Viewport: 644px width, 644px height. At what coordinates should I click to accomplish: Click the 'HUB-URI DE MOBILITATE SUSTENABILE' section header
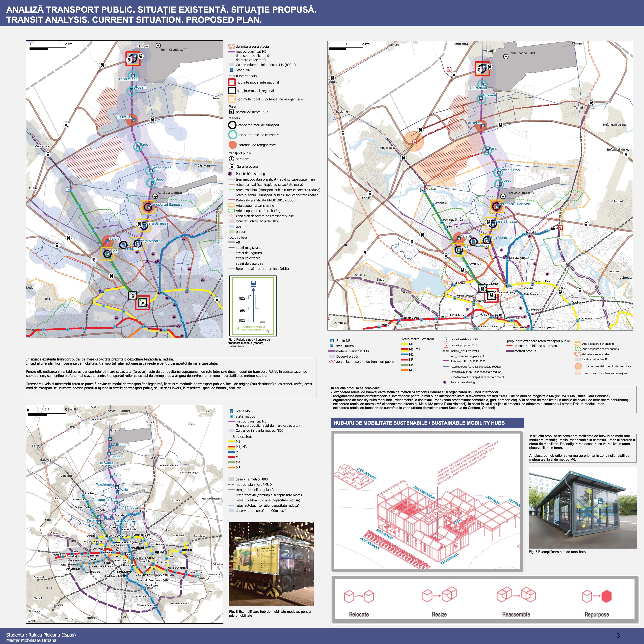point(427,423)
